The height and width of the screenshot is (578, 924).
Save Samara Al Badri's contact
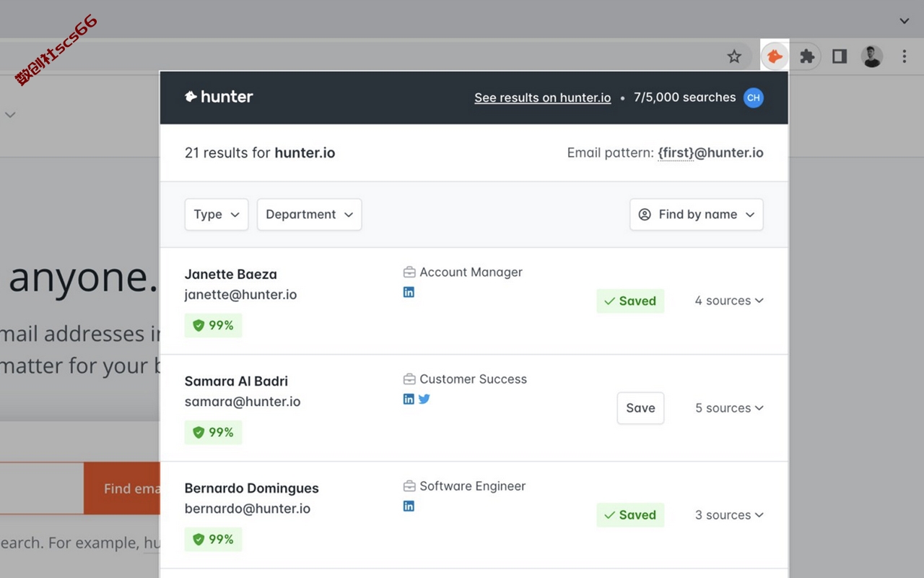pyautogui.click(x=640, y=408)
